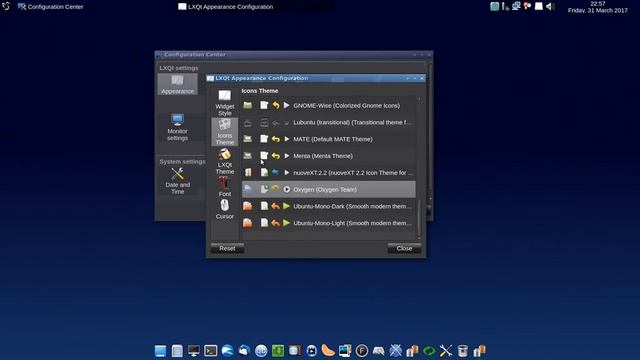
Task: Click the Close button in Appearance dialog
Action: 404,248
